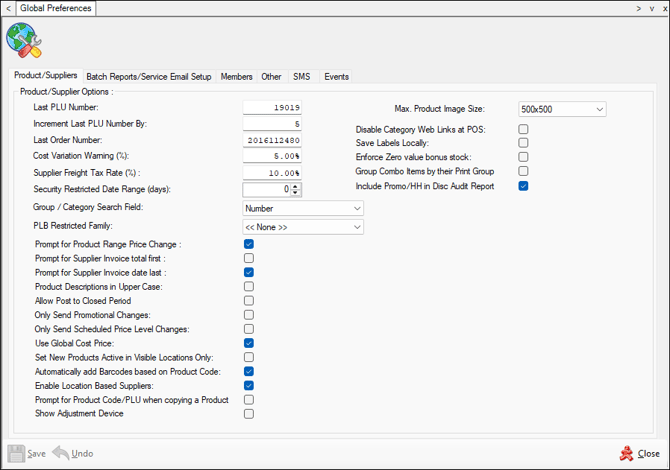Viewport: 670px width, 470px height.
Task: Click the 'Max. Product Image Size:' label
Action: click(x=440, y=109)
